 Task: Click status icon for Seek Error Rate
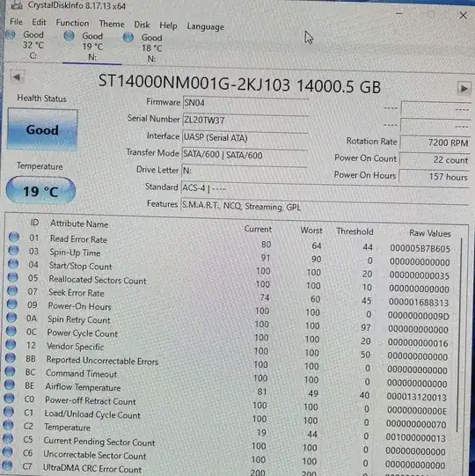[12, 290]
